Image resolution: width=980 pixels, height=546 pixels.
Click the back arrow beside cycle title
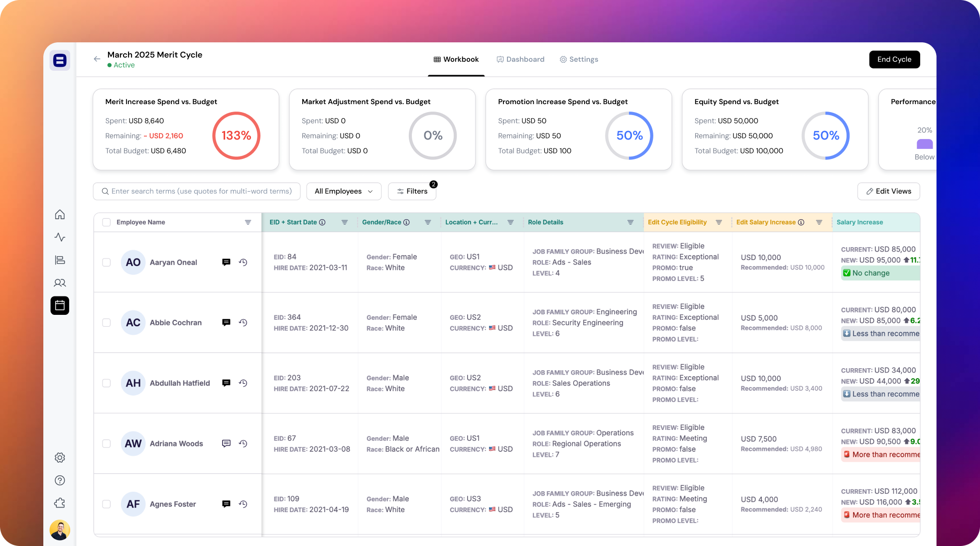coord(97,59)
